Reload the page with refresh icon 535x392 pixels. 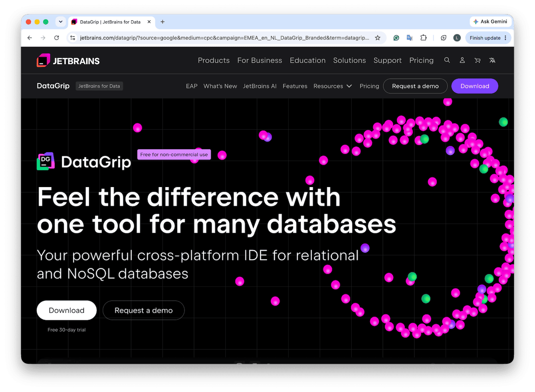click(x=57, y=38)
